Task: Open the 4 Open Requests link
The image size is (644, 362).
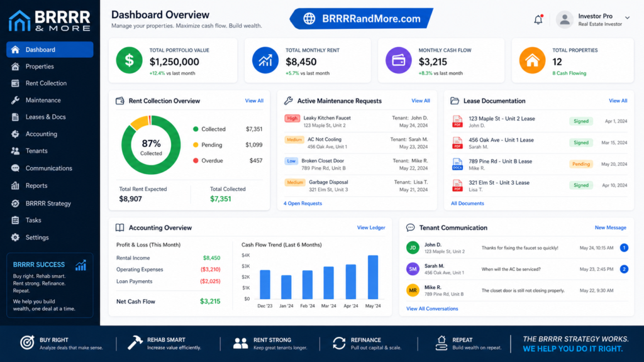Action: [303, 203]
